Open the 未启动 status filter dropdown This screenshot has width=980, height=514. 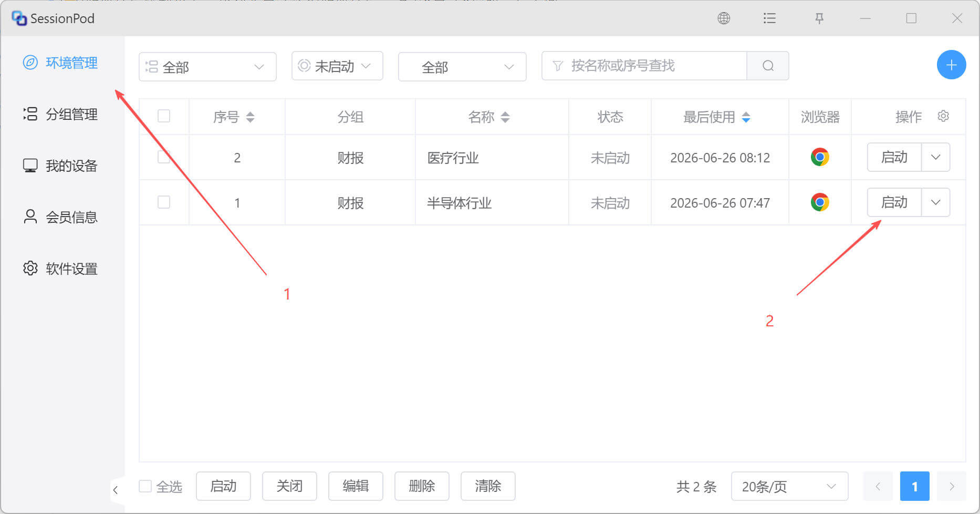tap(337, 66)
